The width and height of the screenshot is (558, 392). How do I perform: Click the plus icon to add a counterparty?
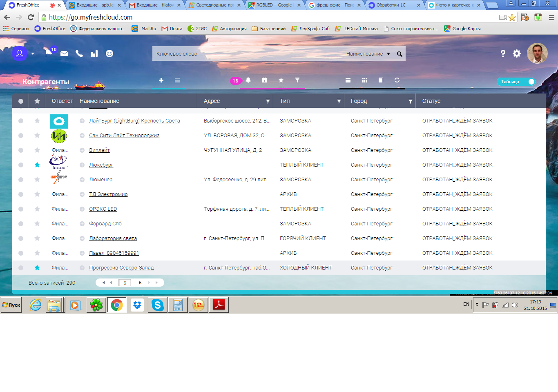161,80
